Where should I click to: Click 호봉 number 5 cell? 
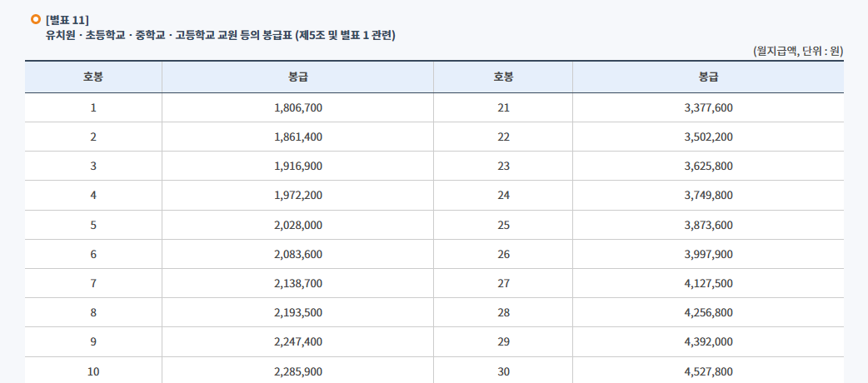tap(93, 226)
